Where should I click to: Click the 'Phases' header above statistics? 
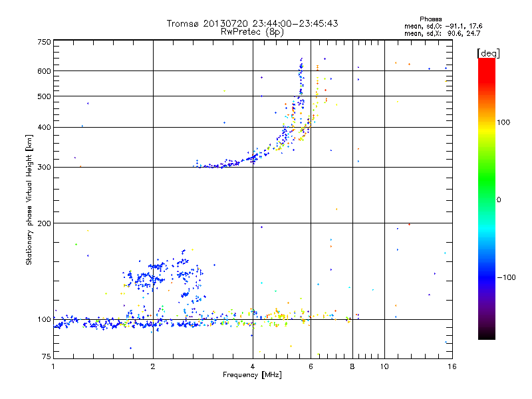click(430, 19)
